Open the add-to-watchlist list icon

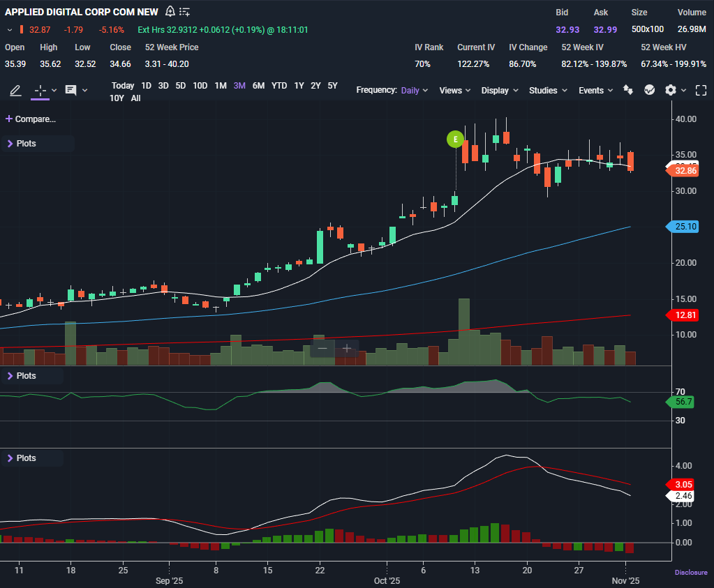(x=184, y=12)
